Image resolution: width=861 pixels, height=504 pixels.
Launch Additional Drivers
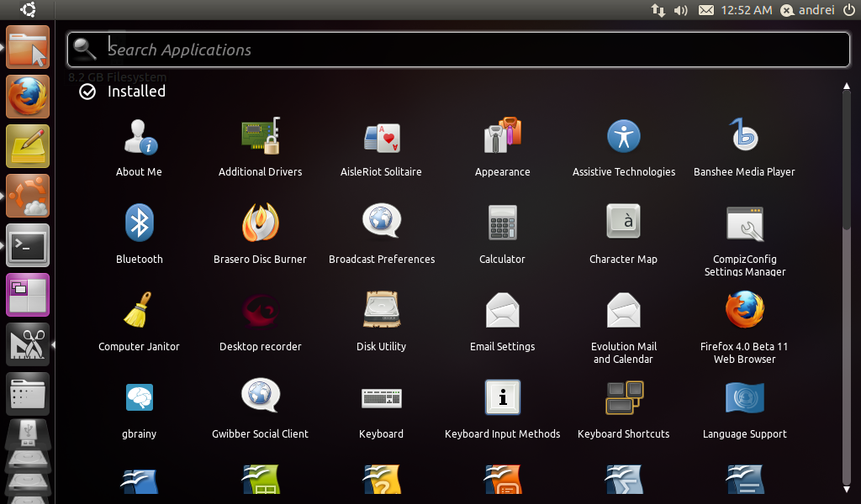click(x=261, y=148)
